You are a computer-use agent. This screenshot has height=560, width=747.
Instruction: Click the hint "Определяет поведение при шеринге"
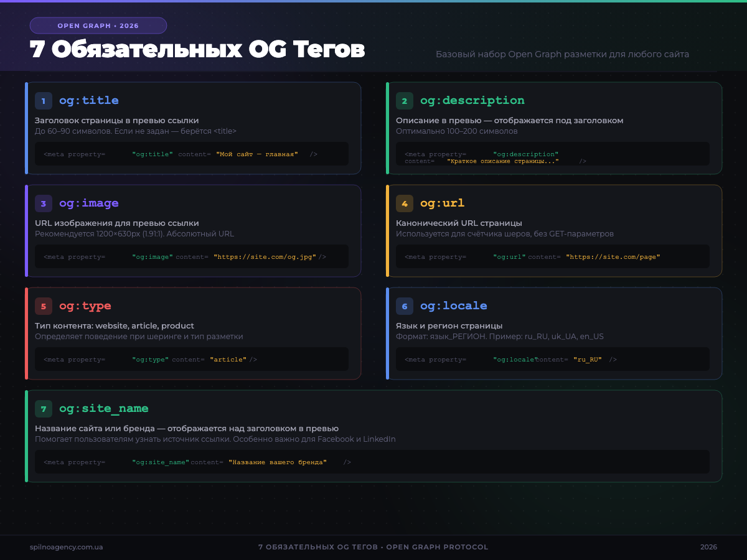click(x=107, y=337)
